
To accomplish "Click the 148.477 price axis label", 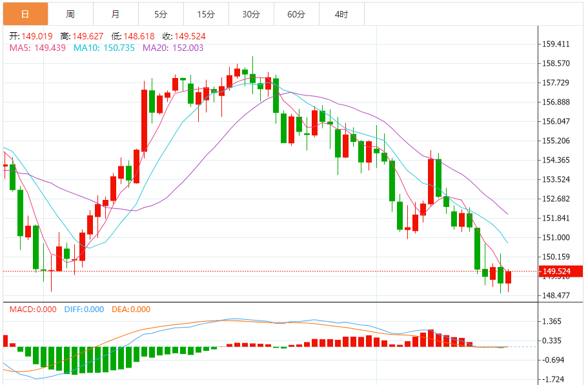I will tap(556, 295).
